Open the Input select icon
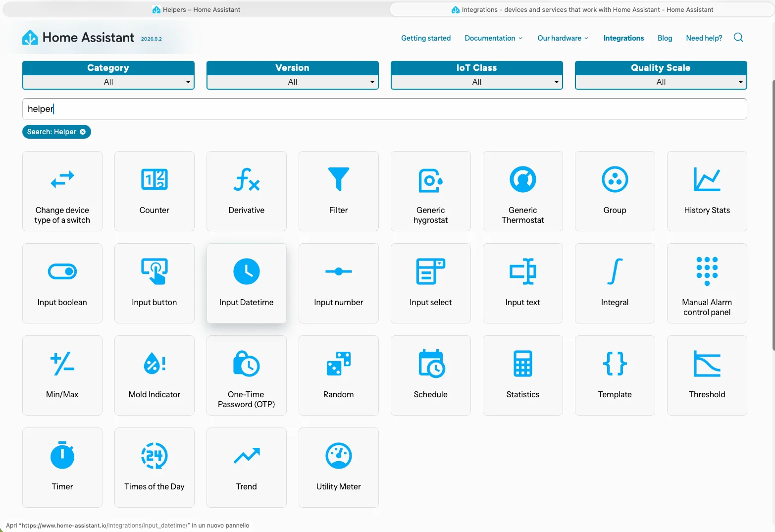 click(431, 271)
